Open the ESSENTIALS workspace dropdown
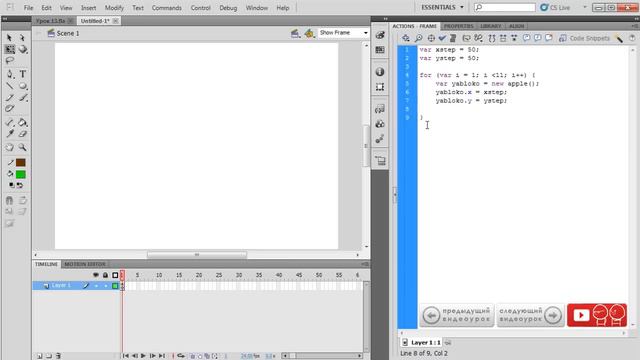Screen dimensions: 640x360 coord(443,7)
